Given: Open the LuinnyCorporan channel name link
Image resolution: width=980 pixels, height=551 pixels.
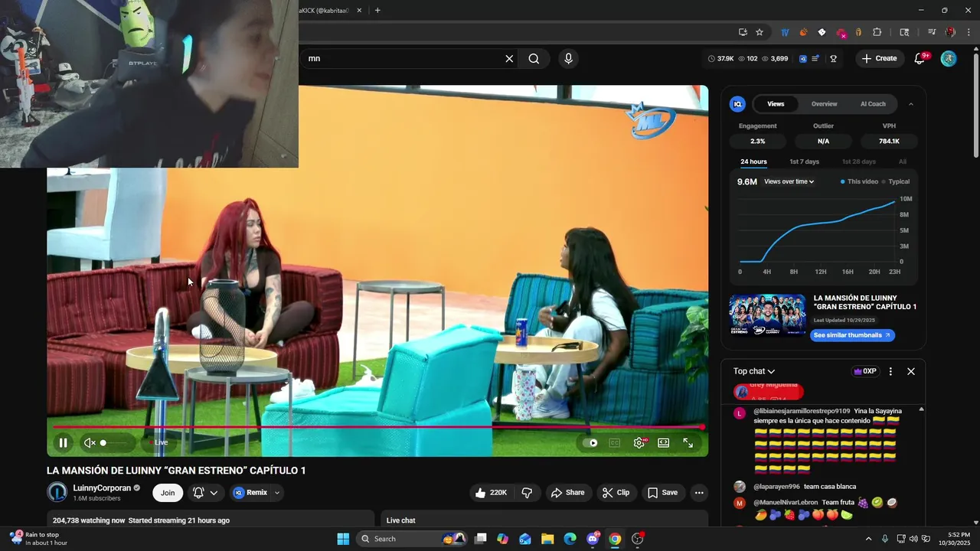Looking at the screenshot, I should [102, 488].
